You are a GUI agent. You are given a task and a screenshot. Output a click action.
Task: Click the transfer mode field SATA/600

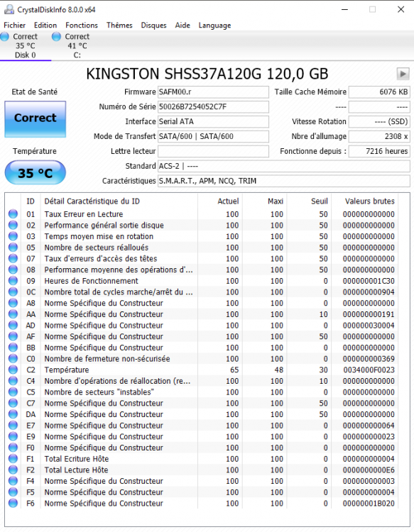[x=213, y=136]
